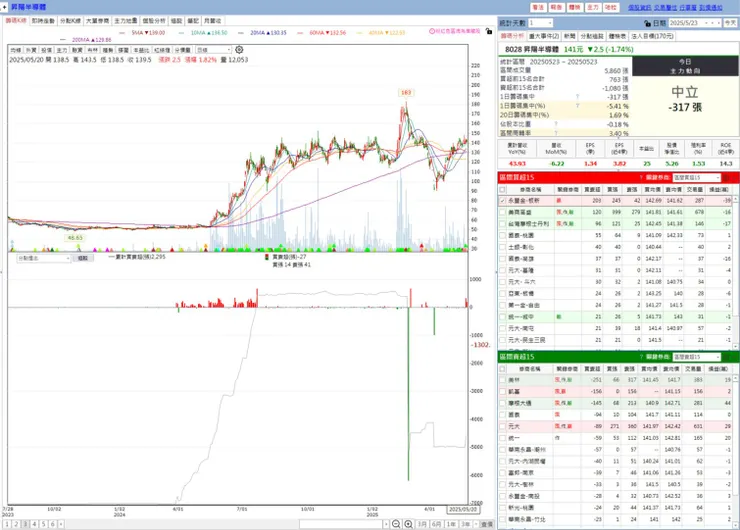Viewport: 740px width, 530px height.
Task: Open the 日期 2025/5/23 date picker
Action: (x=695, y=23)
